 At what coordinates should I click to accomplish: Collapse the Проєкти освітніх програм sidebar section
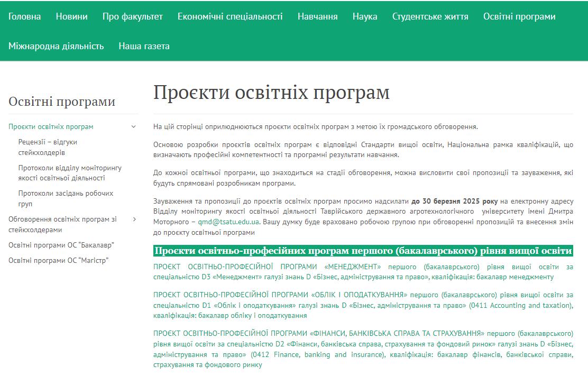click(134, 127)
